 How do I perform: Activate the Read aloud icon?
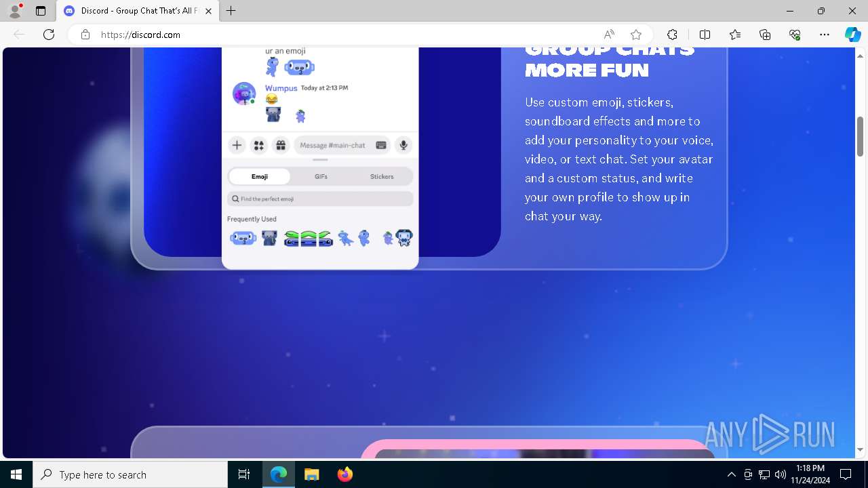tap(609, 35)
